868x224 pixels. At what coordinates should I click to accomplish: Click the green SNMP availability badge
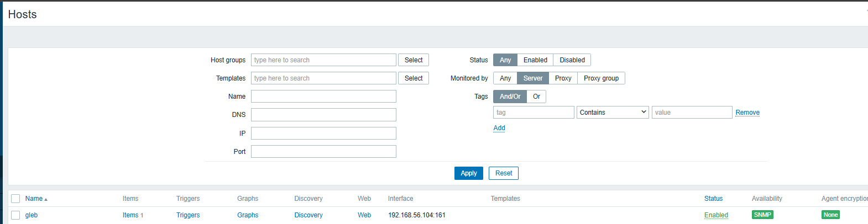pos(762,215)
